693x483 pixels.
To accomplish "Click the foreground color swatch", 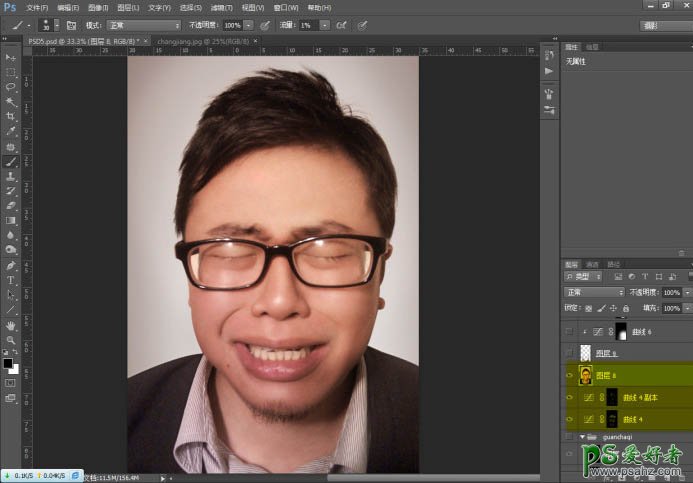I will (x=8, y=363).
